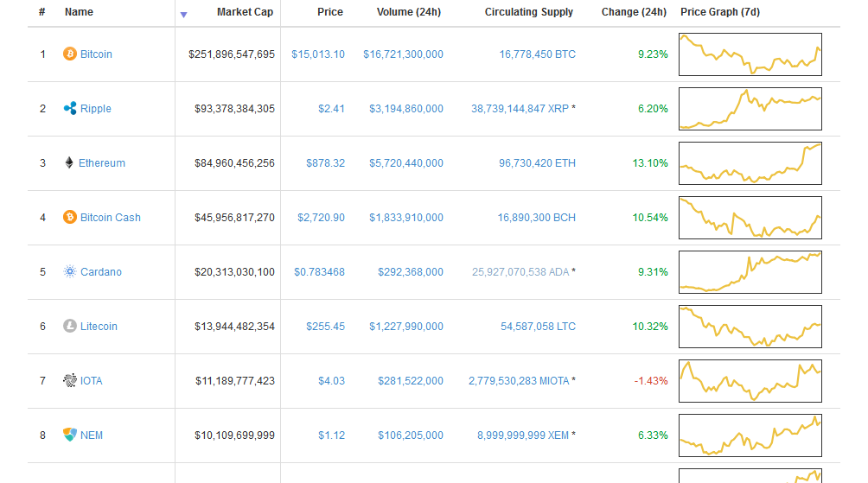Click Cardano price $0.783468

click(x=319, y=271)
